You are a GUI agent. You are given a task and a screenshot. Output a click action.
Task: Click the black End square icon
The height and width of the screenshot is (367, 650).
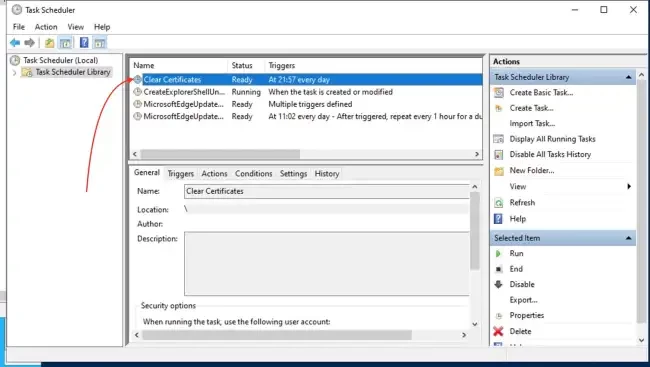point(498,269)
